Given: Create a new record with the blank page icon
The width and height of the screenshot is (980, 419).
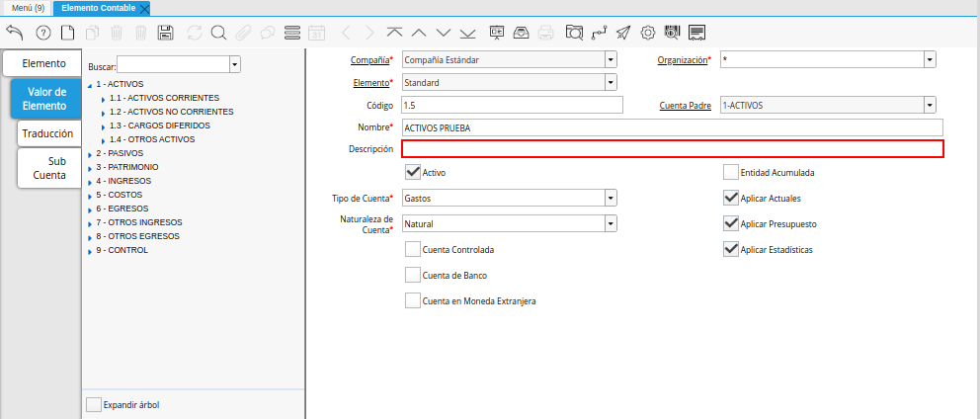Looking at the screenshot, I should (x=67, y=33).
